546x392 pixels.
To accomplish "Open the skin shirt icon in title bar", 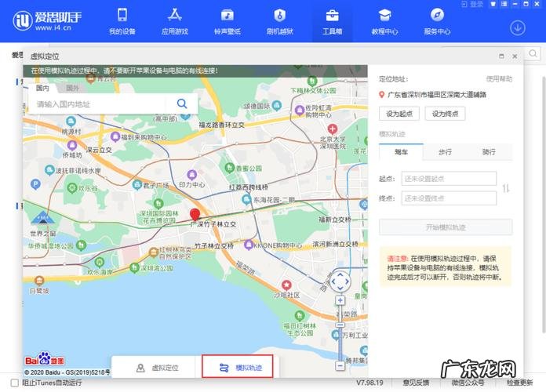I will pyautogui.click(x=493, y=4).
